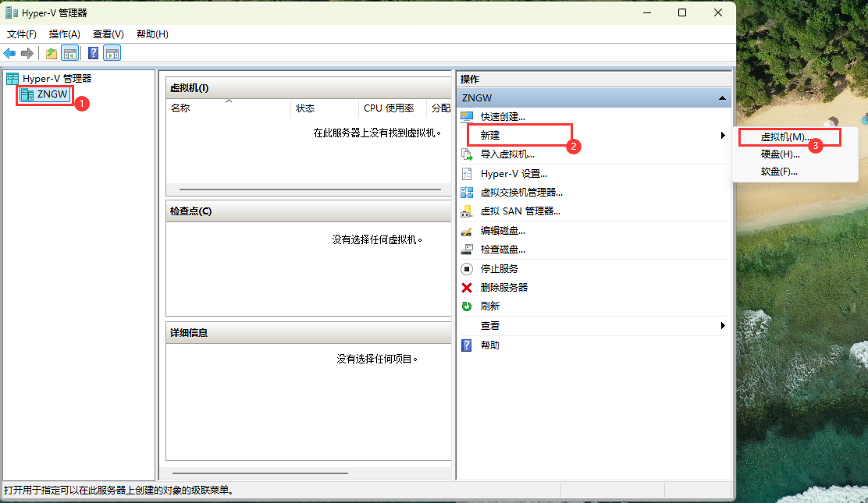Click the blue Back arrow in toolbar
The width and height of the screenshot is (868, 503).
coord(10,53)
